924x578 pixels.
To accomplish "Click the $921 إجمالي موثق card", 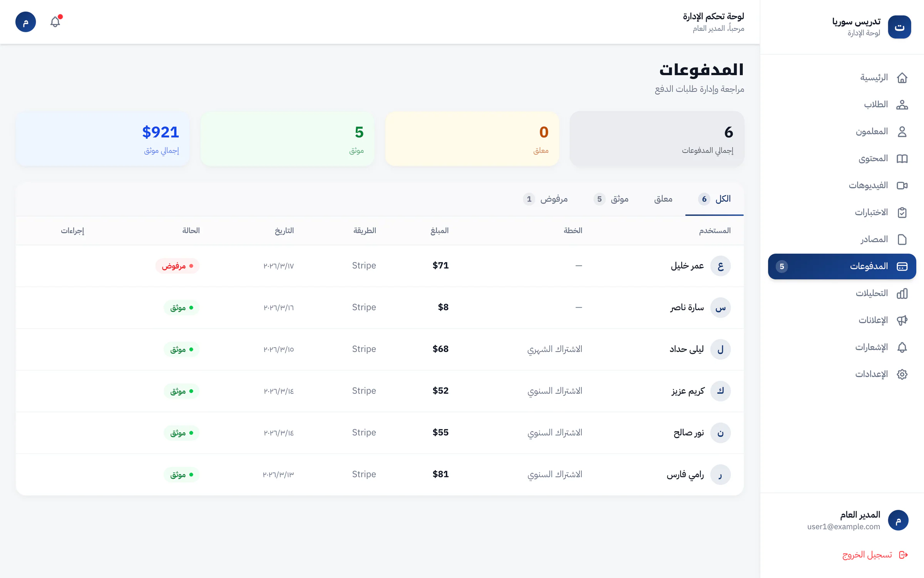I will pyautogui.click(x=102, y=139).
